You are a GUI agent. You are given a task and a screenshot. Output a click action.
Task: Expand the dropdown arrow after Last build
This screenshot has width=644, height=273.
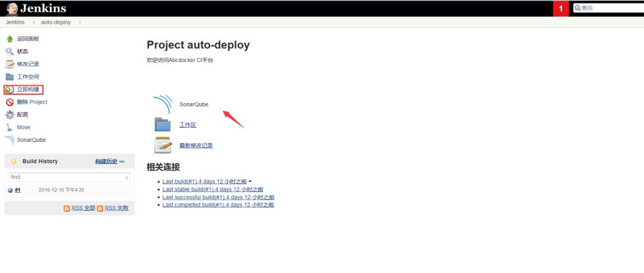tap(250, 181)
